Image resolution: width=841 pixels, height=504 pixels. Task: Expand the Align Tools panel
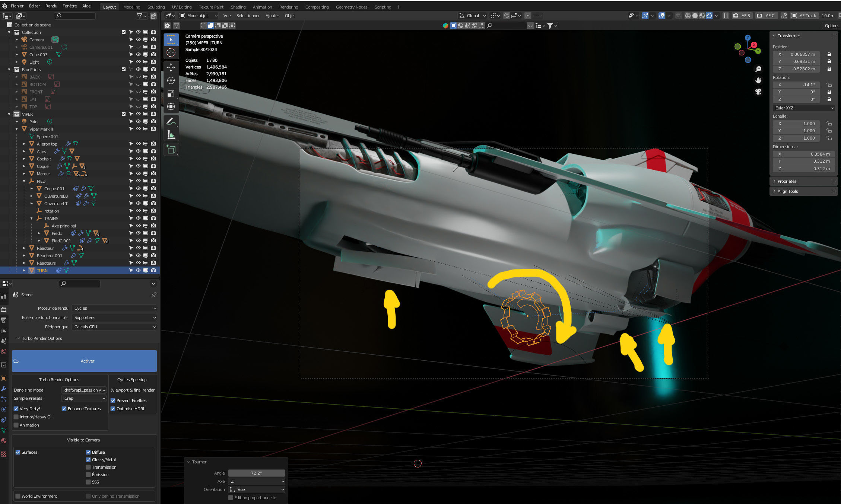point(787,191)
